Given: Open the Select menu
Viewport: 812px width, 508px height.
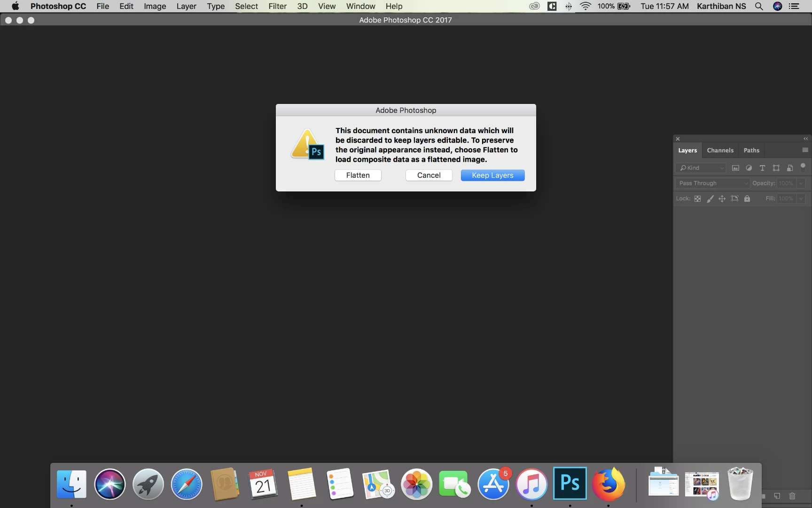Looking at the screenshot, I should [246, 6].
